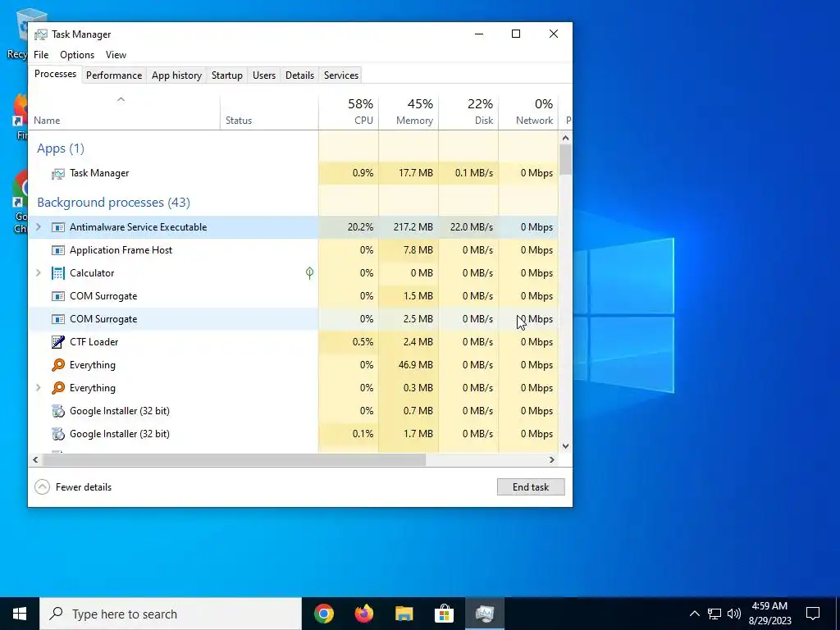Open the Windows Start menu

pyautogui.click(x=20, y=614)
